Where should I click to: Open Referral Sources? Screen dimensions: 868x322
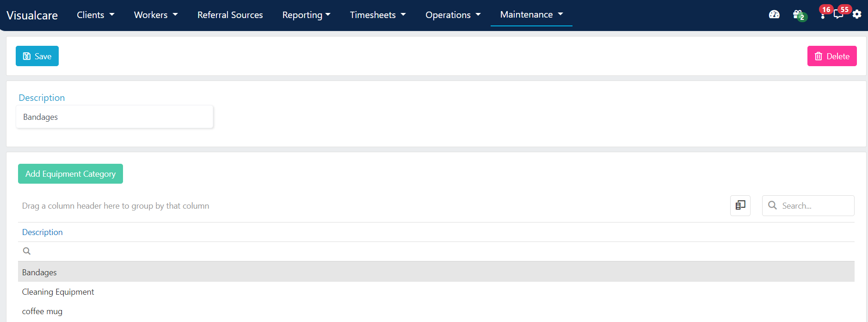click(230, 15)
